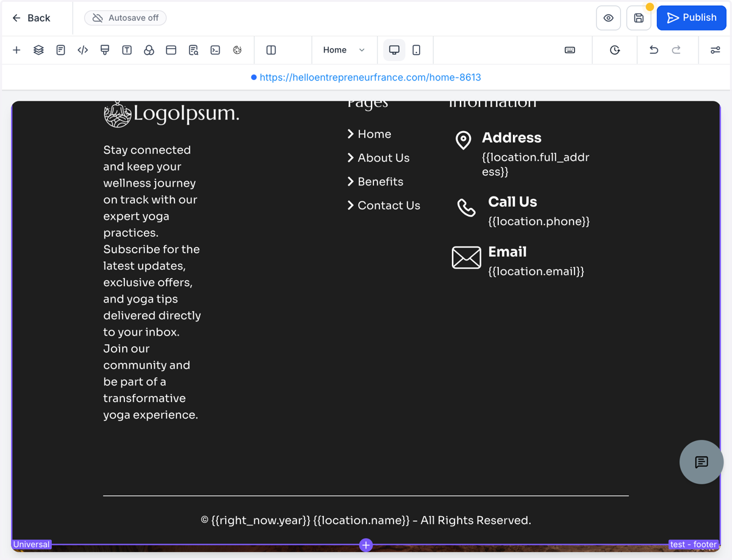Toggle the Autosave off switch
The width and height of the screenshot is (732, 560).
tap(126, 18)
